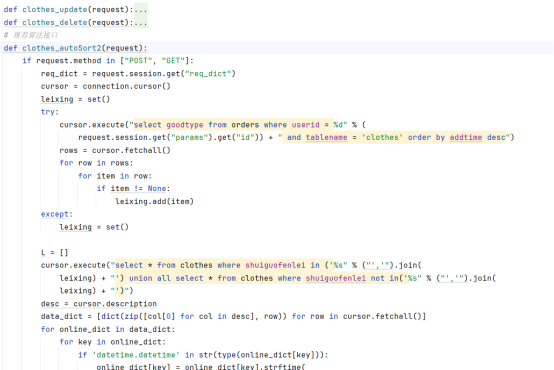Click 'for key in online_dict:' line
This screenshot has width=554, height=370.
pyautogui.click(x=112, y=342)
